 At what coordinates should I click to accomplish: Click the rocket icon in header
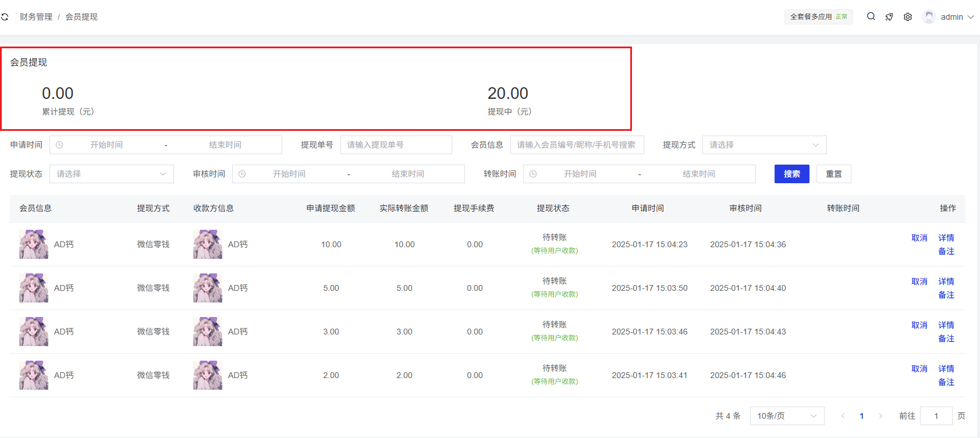click(889, 17)
